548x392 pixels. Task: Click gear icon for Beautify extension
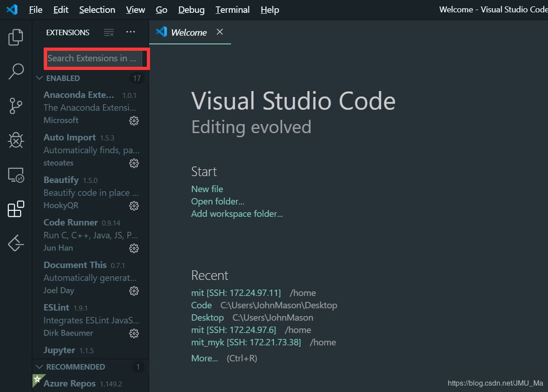click(134, 206)
